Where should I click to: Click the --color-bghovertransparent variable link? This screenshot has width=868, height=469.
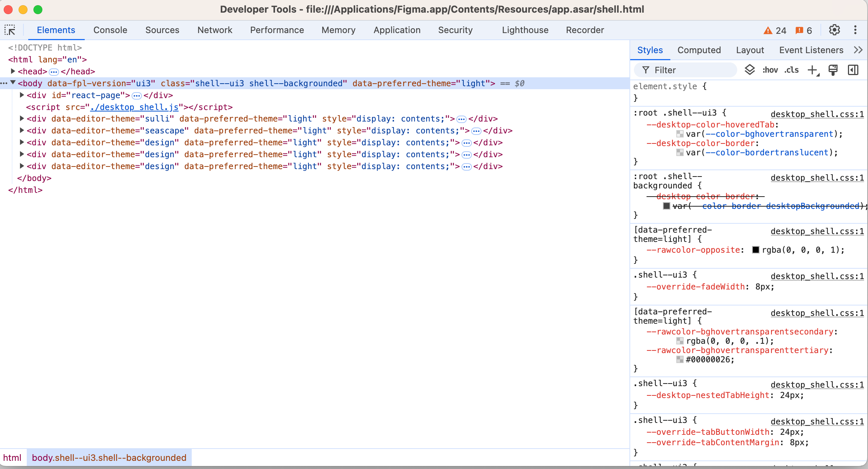pyautogui.click(x=769, y=134)
